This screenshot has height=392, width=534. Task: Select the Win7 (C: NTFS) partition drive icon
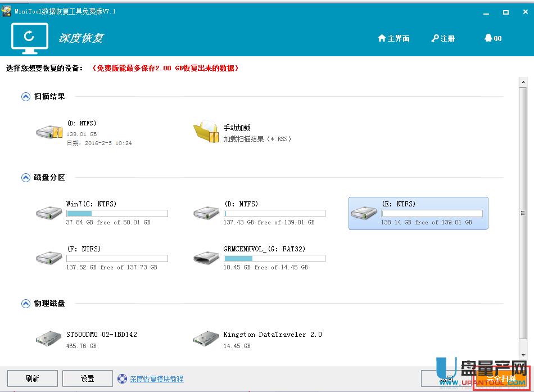pos(49,213)
